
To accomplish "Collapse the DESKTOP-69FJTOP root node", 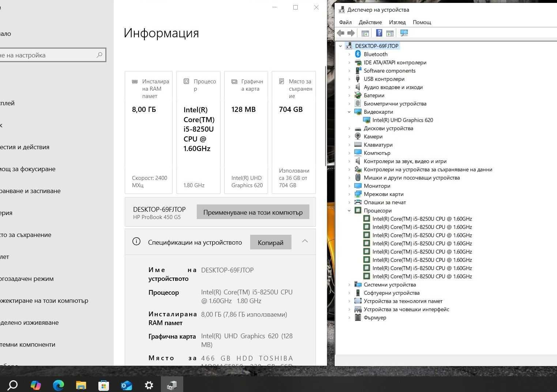I will pos(340,46).
